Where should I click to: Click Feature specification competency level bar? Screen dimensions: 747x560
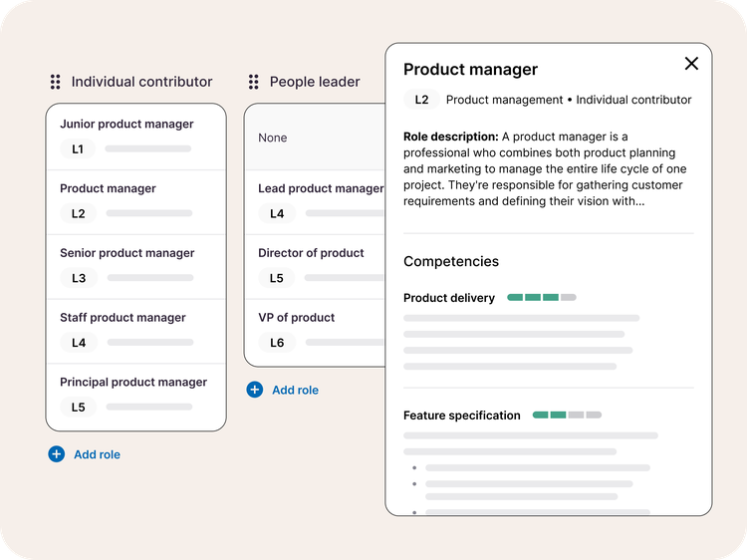tap(567, 415)
